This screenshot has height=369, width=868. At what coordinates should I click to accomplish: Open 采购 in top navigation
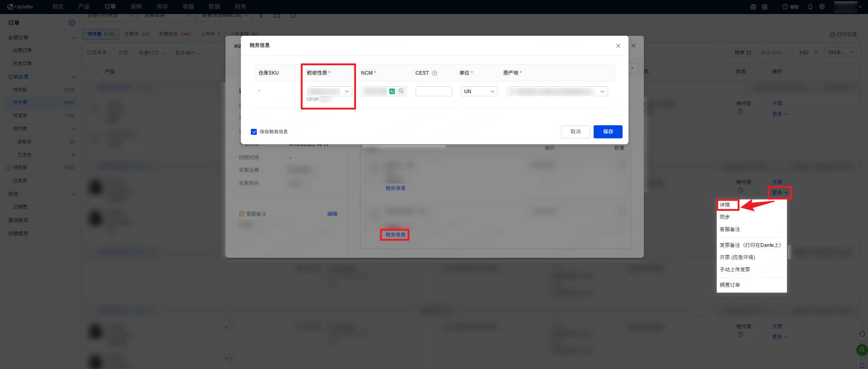[136, 7]
